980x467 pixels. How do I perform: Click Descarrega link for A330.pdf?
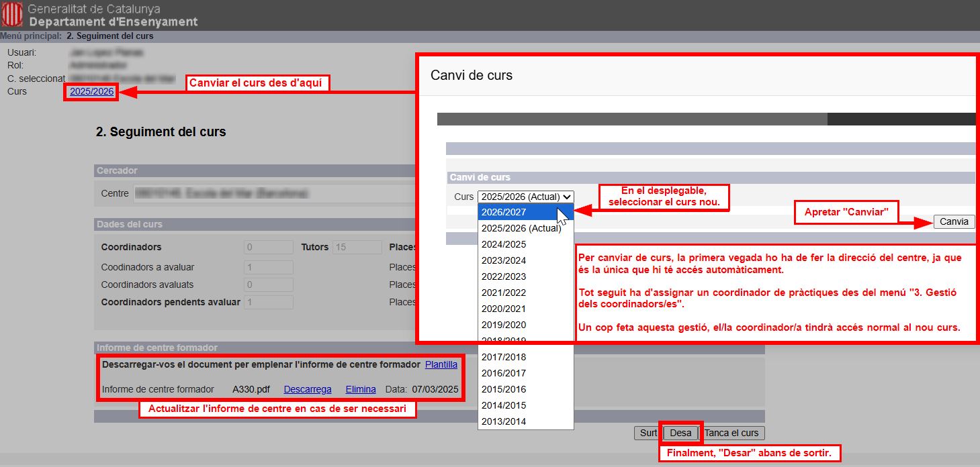pos(307,389)
